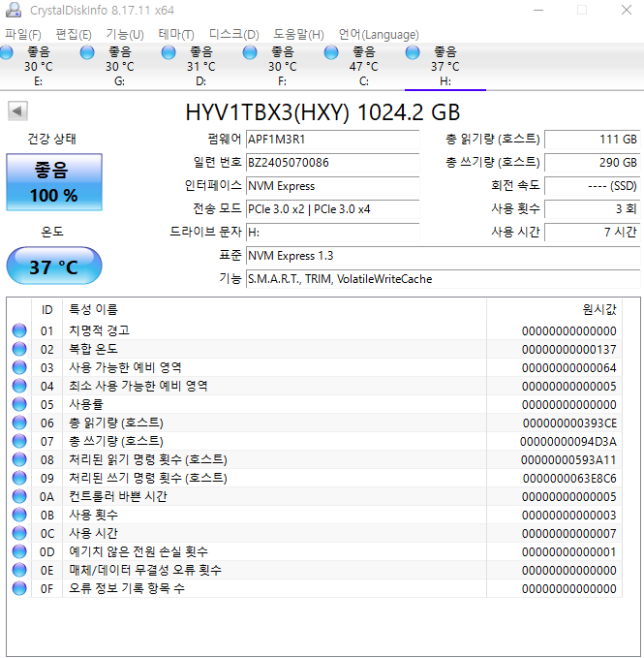Click raw value 00000000393CE
The width and height of the screenshot is (644, 658).
coord(569,423)
